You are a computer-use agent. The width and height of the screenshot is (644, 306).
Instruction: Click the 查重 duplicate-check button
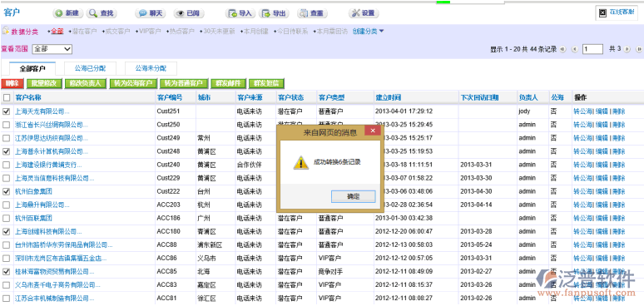coord(312,13)
